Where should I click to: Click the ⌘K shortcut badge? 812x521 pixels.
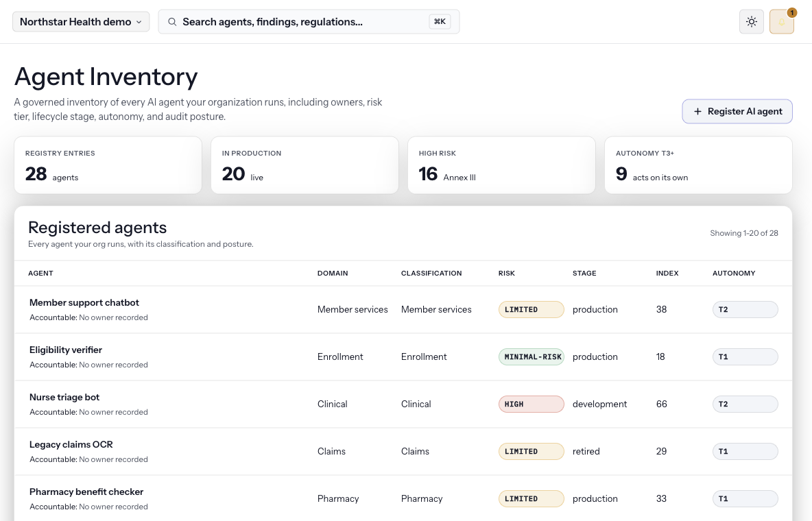point(440,22)
